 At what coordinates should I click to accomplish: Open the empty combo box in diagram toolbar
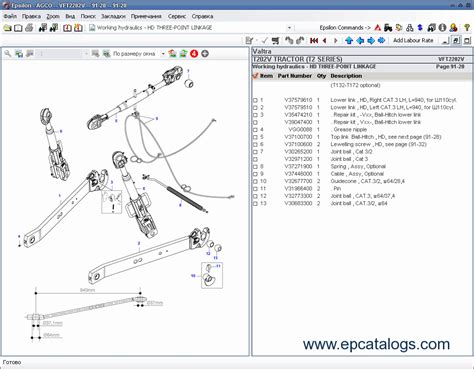[x=62, y=54]
